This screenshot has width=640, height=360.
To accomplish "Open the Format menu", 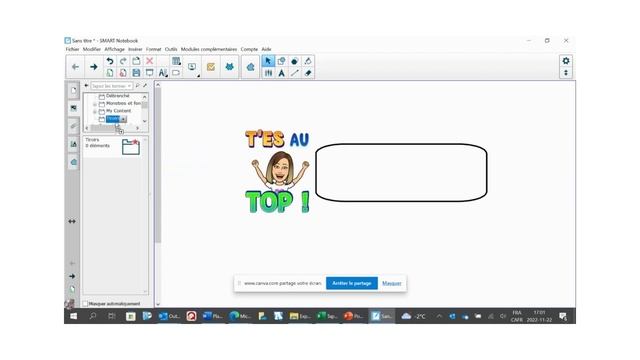I will 153,49.
